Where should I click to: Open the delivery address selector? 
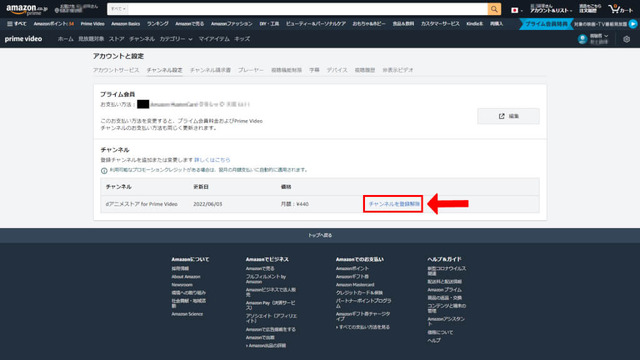[x=76, y=9]
